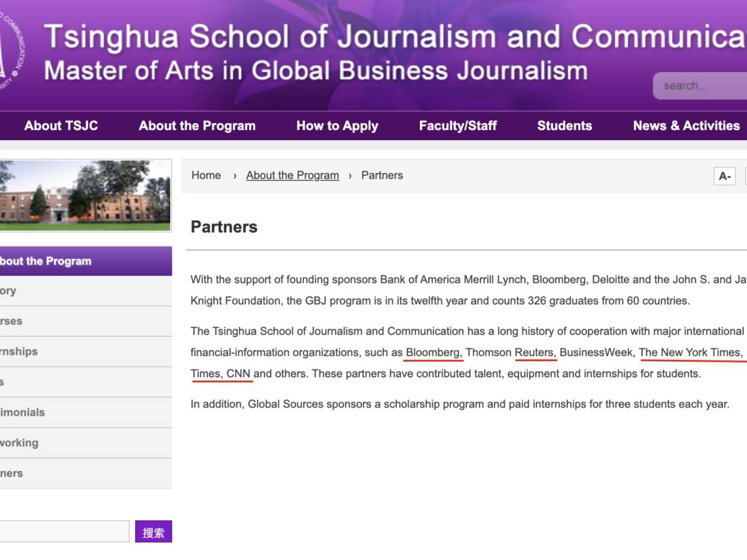This screenshot has height=560, width=747.
Task: Select the Testimonials sidebar entry
Action: coord(23,412)
